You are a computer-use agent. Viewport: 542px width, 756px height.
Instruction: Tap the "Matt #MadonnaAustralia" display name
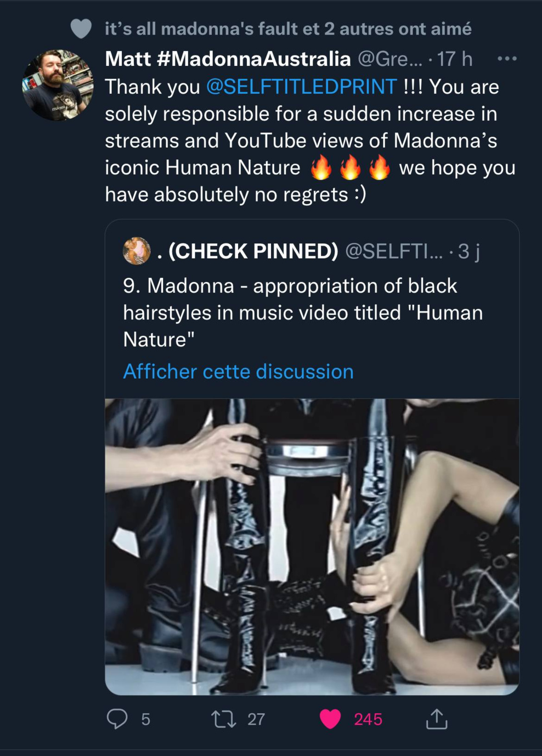[x=228, y=59]
